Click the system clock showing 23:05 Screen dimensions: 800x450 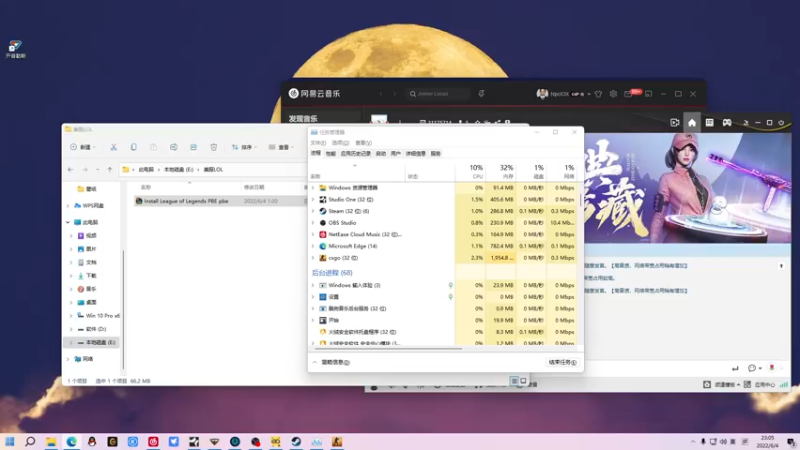767,442
